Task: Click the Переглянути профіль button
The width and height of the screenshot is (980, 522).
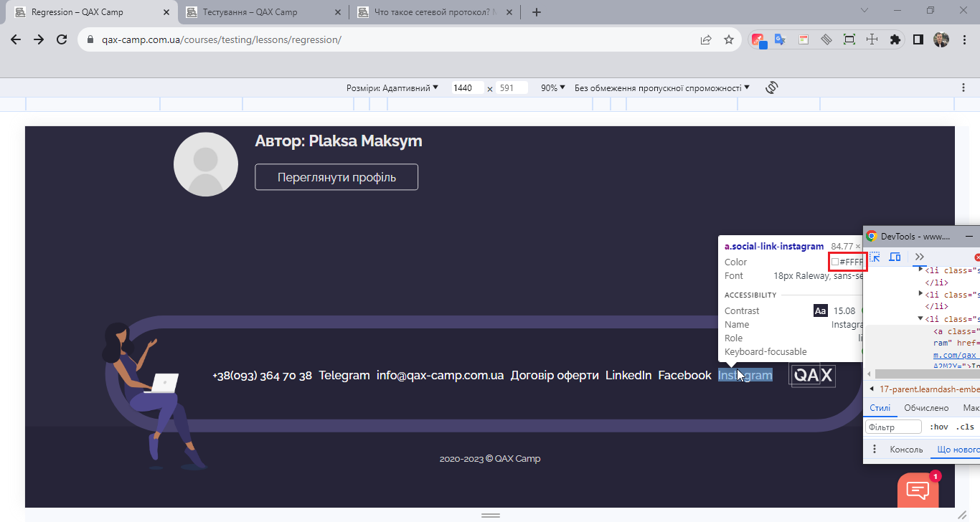Action: pos(336,176)
